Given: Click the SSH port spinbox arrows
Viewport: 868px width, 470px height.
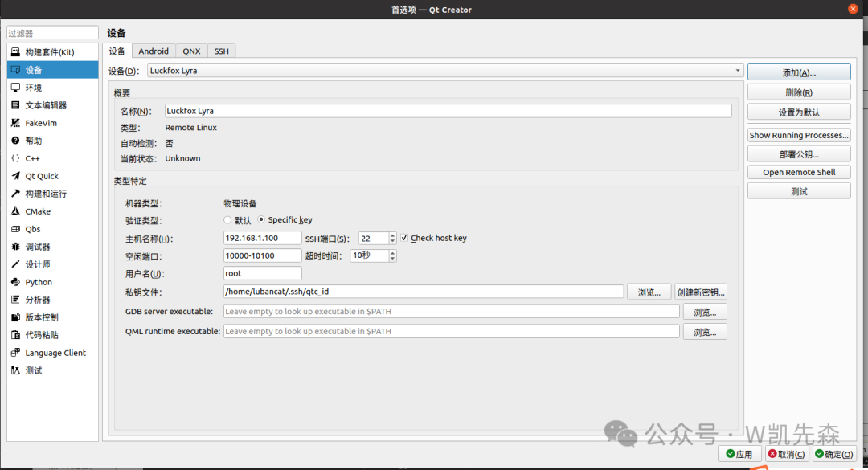Looking at the screenshot, I should [x=392, y=238].
